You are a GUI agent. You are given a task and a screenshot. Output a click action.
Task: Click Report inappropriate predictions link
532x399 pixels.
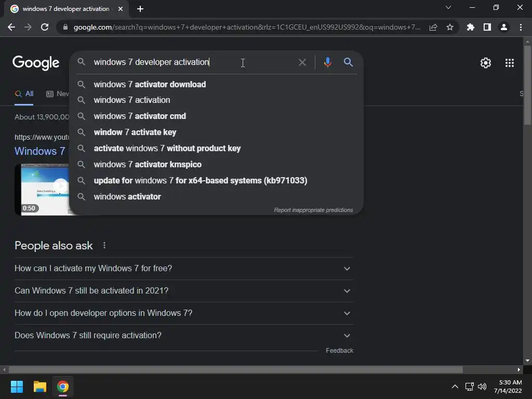(x=313, y=210)
